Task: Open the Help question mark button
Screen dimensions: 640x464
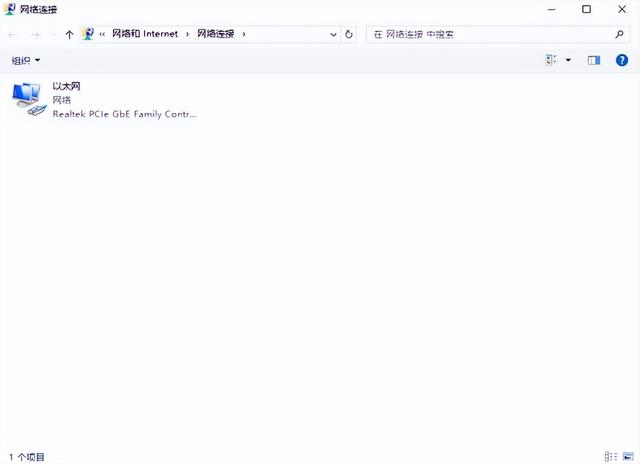Action: [622, 60]
